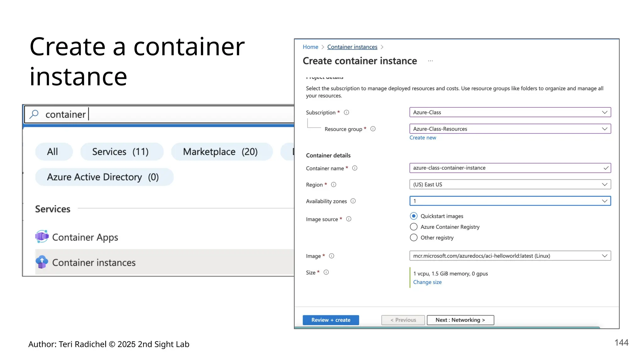The image size is (644, 362).
Task: Select Azure Container Registry radio option
Action: tap(414, 227)
